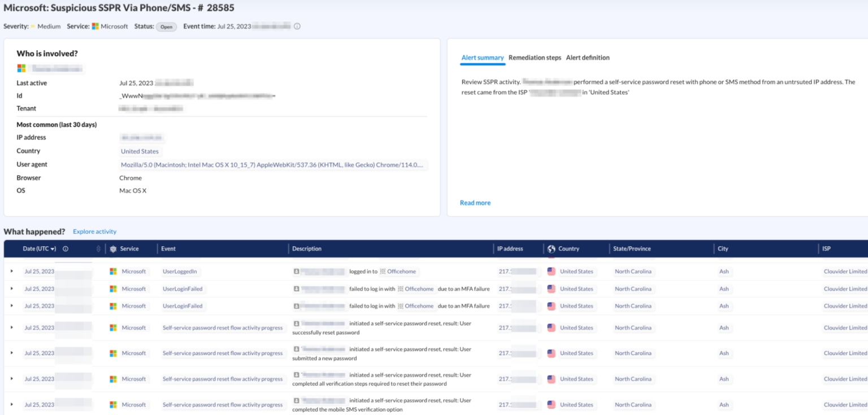The image size is (868, 415).
Task: Click the globe icon in the Country column header
Action: (x=552, y=249)
